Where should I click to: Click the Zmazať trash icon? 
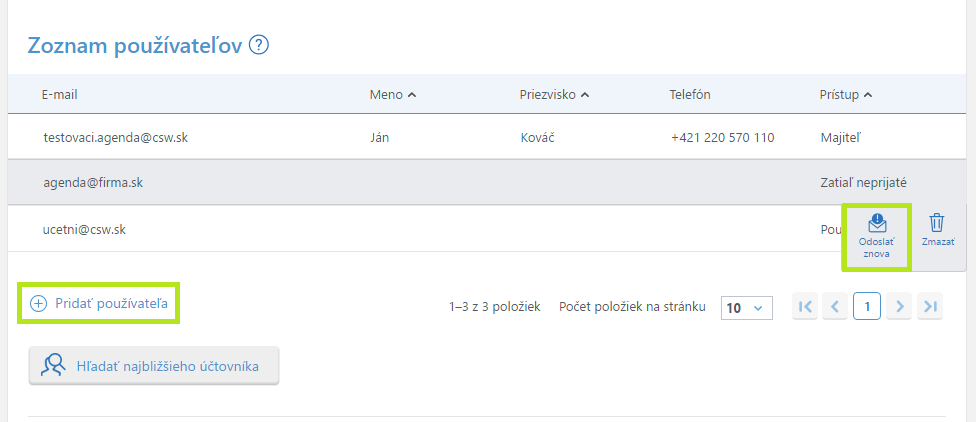[x=937, y=223]
